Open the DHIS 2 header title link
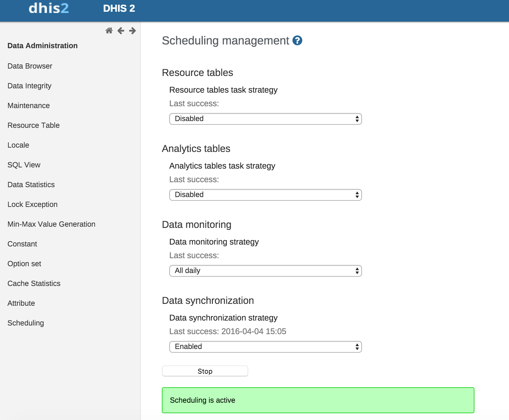 pos(119,8)
